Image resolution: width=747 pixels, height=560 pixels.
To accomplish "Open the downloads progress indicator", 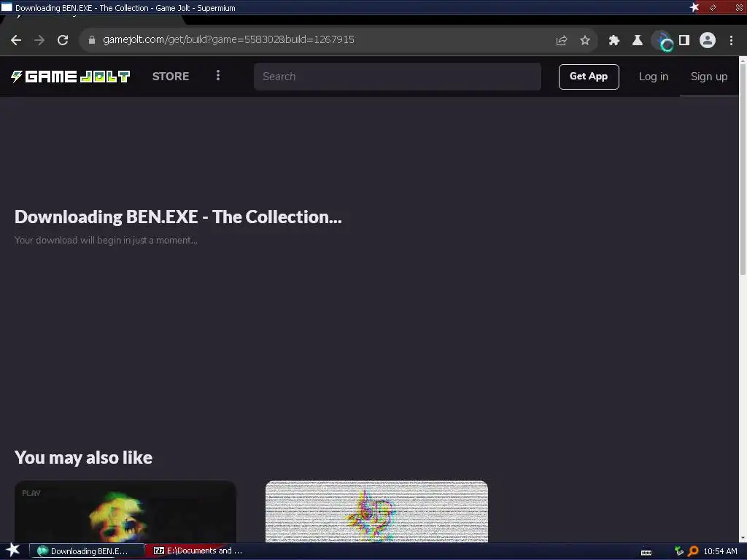I will click(662, 41).
